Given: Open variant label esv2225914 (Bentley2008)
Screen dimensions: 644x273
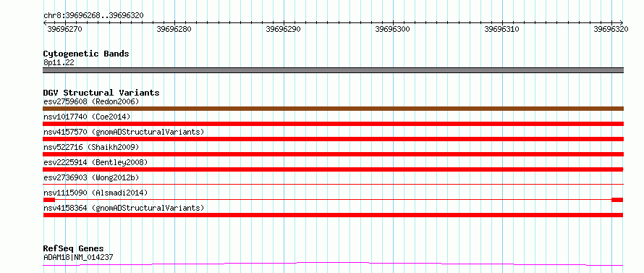Looking at the screenshot, I should click(96, 162).
